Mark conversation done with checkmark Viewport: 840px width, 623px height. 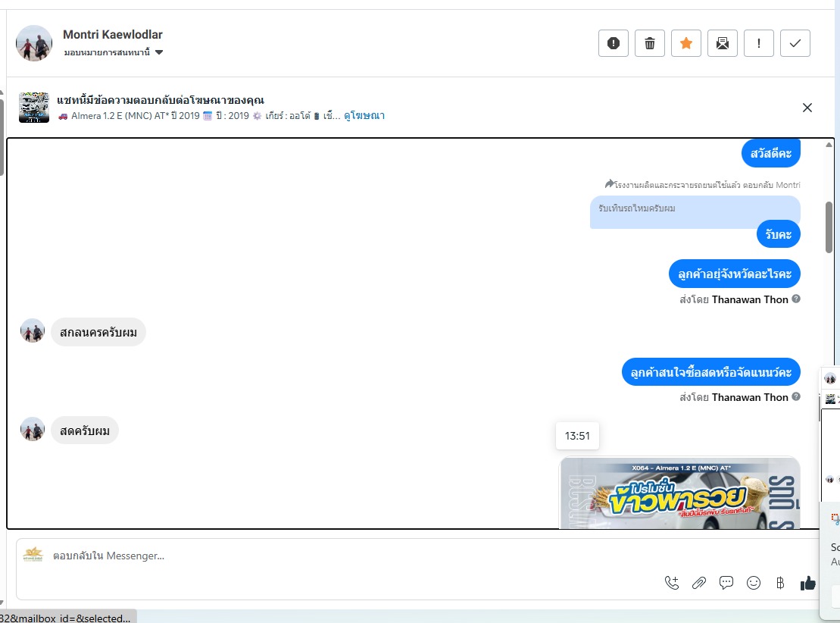pyautogui.click(x=795, y=43)
